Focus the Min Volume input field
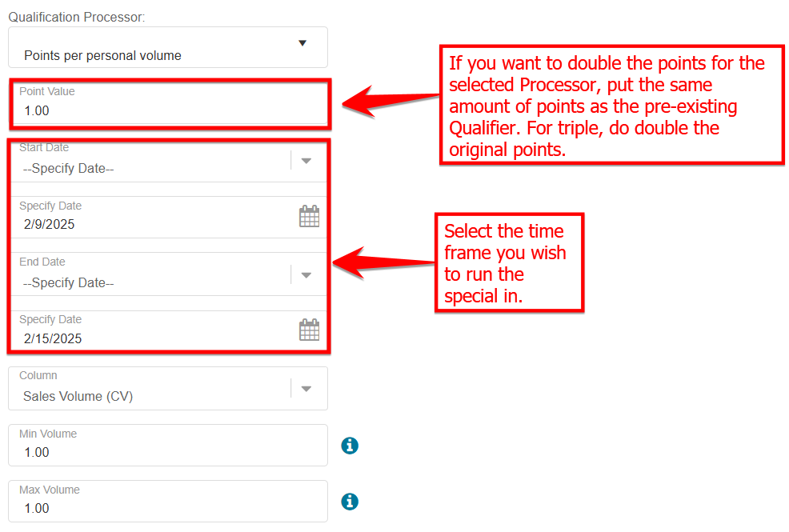The image size is (789, 532). point(168,452)
